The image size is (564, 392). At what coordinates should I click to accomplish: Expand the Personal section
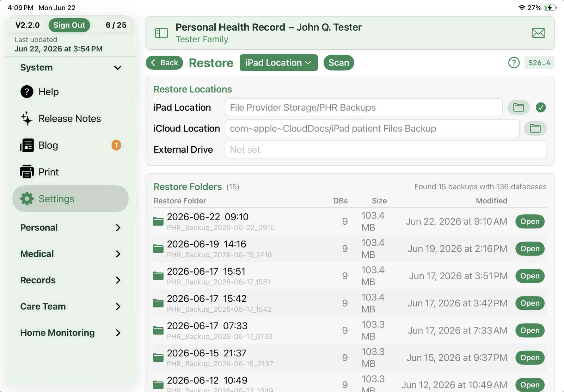[x=70, y=228]
